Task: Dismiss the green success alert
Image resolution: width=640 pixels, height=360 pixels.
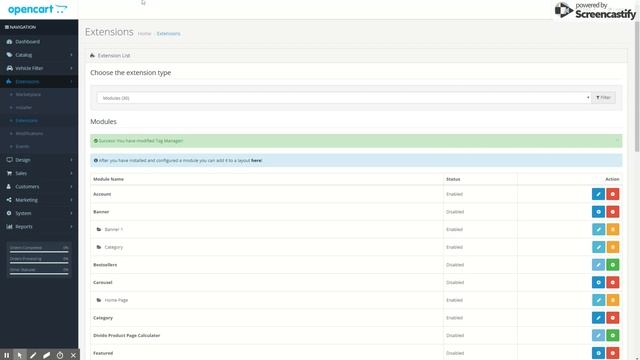Action: [x=617, y=140]
